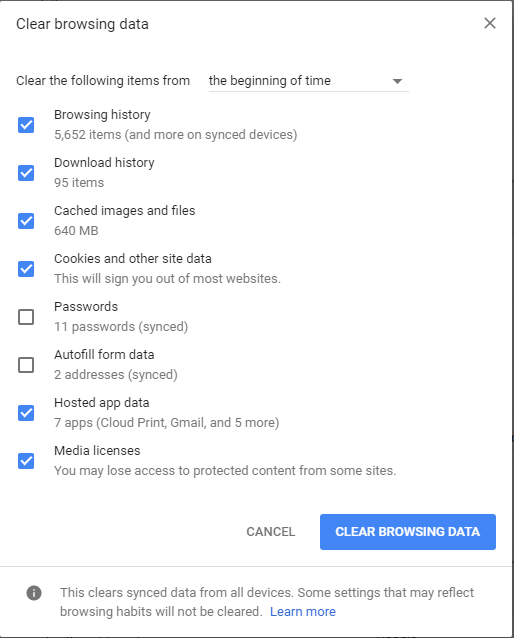Enable the Autofill form data checkbox
Viewport: 514px width, 638px height.
tap(26, 365)
